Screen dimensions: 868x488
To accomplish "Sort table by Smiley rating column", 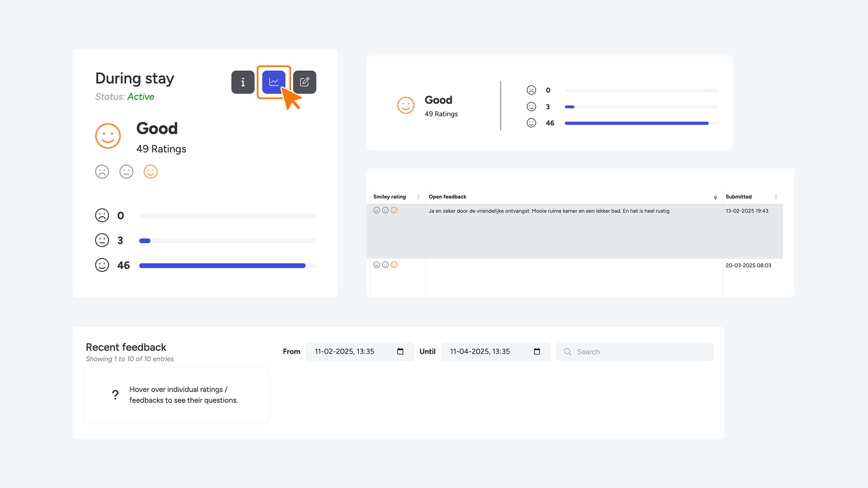I will click(418, 197).
